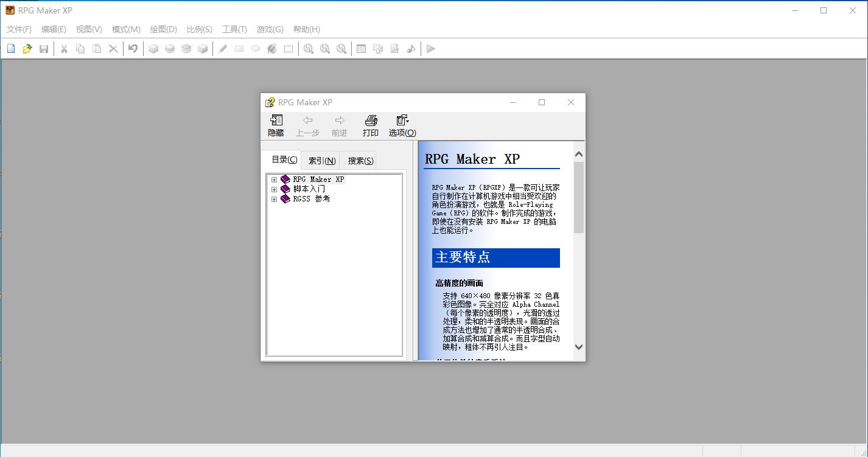This screenshot has width=868, height=457.
Task: Click the Delete X icon in the toolbar
Action: 113,49
